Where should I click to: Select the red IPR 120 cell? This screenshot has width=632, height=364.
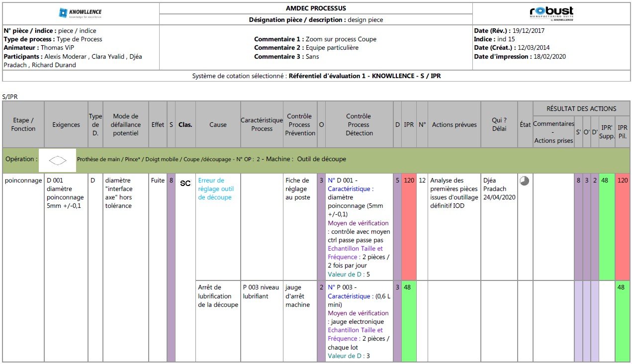click(409, 227)
